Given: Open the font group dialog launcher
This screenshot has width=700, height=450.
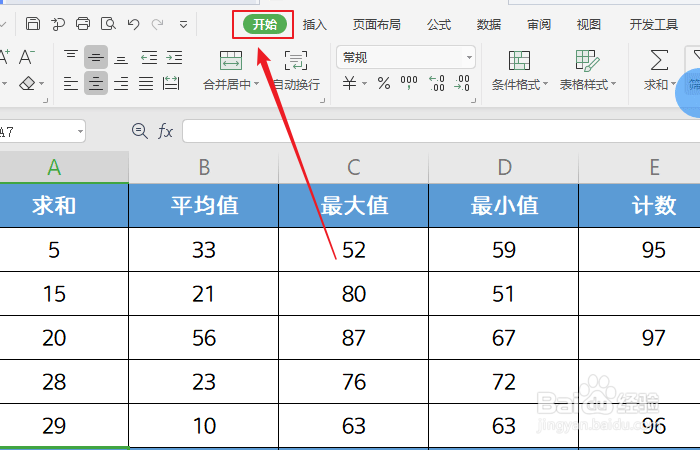Looking at the screenshot, I should 45,101.
